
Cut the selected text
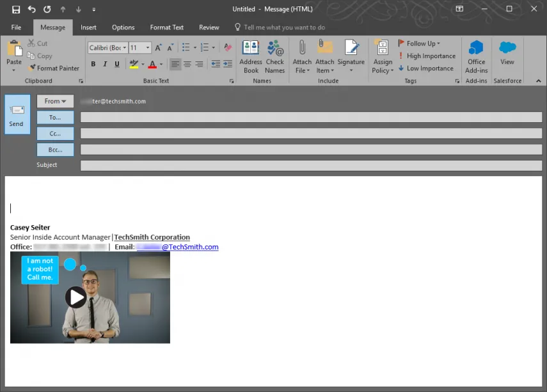(x=38, y=43)
